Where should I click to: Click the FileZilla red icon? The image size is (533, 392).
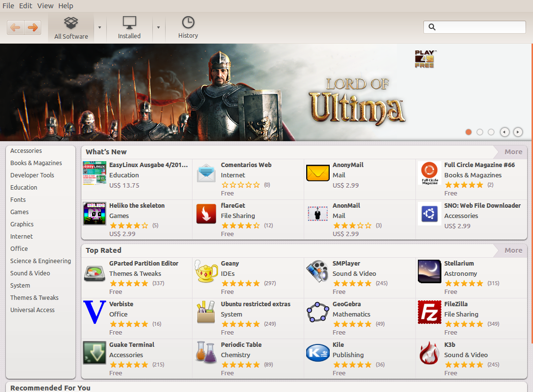pyautogui.click(x=429, y=312)
